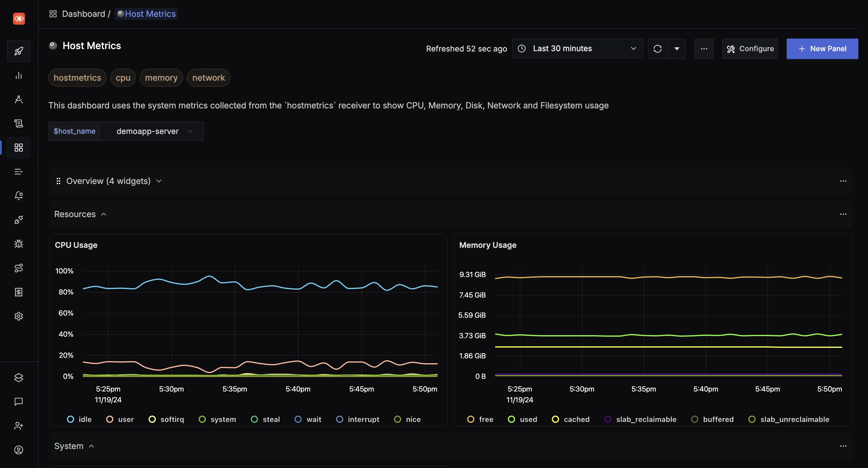Click the New Panel button
This screenshot has width=868, height=468.
(x=822, y=49)
